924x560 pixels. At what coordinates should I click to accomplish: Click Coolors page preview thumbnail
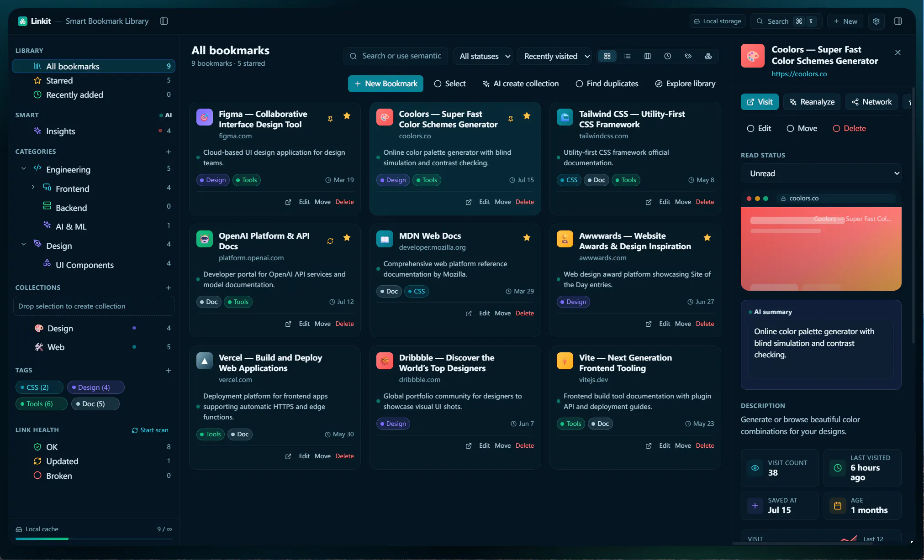pos(821,249)
